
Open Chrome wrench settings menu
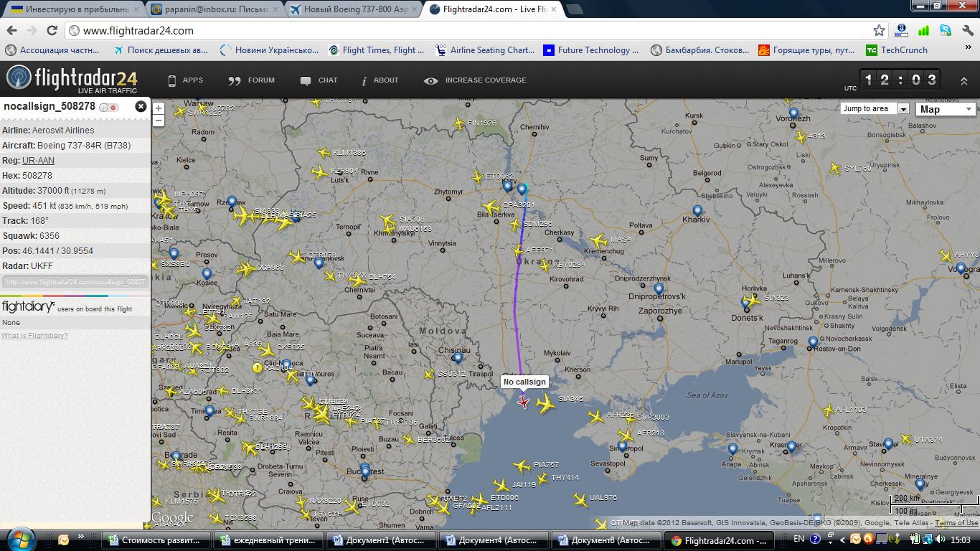[968, 30]
